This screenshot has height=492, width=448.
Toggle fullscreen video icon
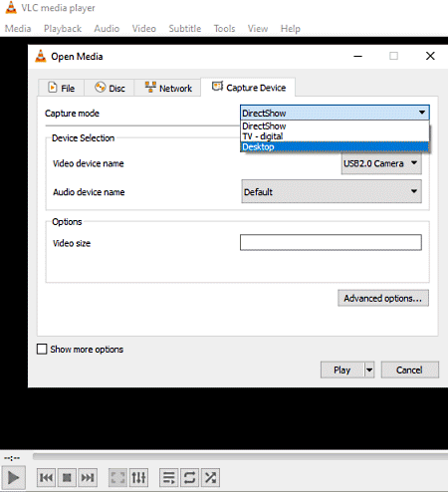117,478
